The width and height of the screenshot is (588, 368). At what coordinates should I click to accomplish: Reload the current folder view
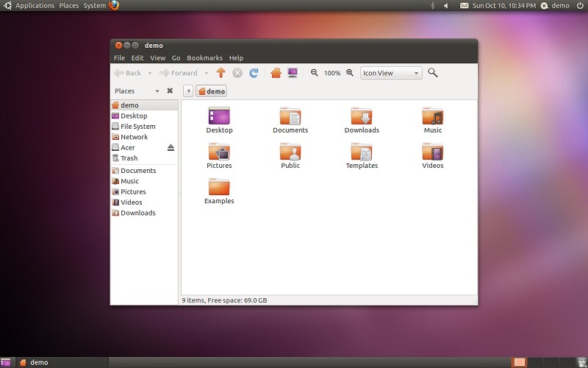click(254, 73)
